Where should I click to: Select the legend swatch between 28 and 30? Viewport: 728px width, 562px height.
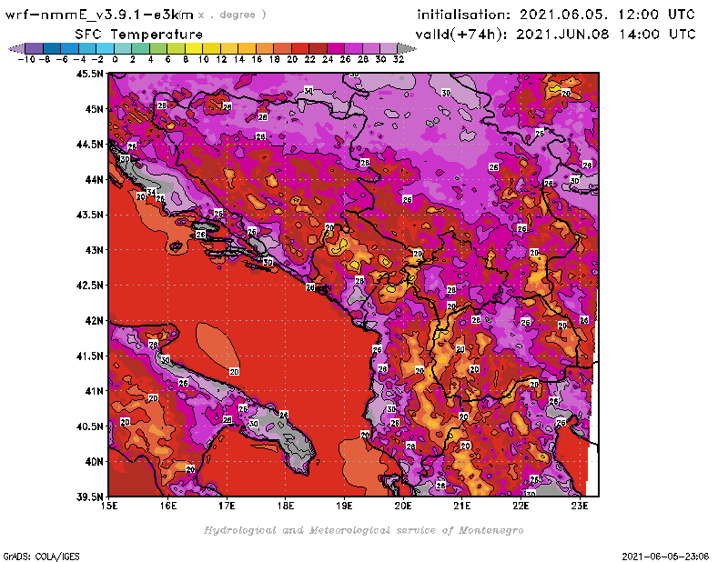coord(371,48)
